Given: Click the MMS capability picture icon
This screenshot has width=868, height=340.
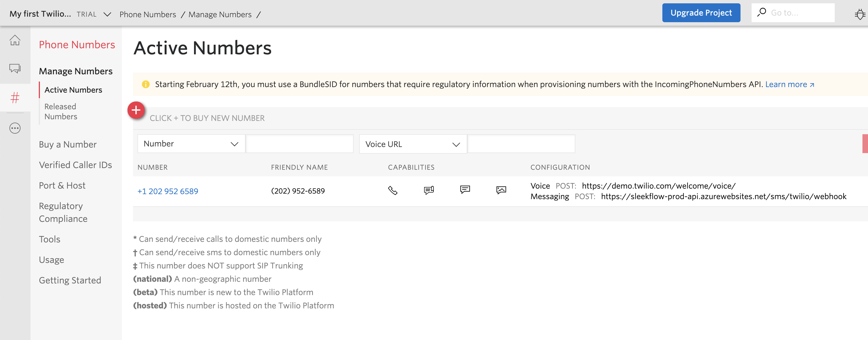Looking at the screenshot, I should [501, 190].
